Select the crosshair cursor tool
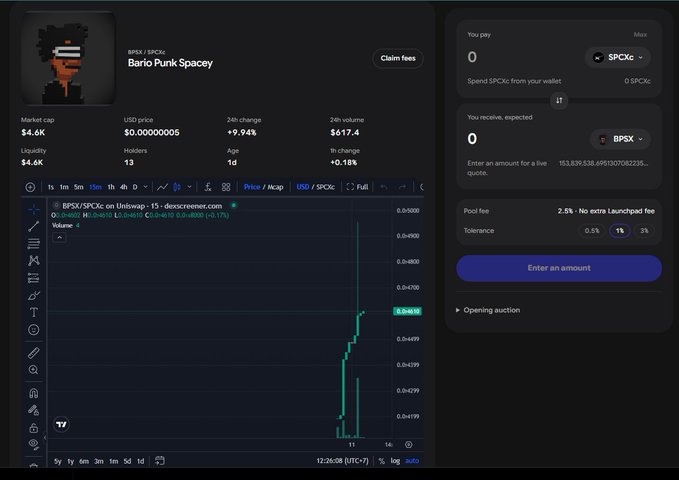This screenshot has width=679, height=480. [x=33, y=210]
